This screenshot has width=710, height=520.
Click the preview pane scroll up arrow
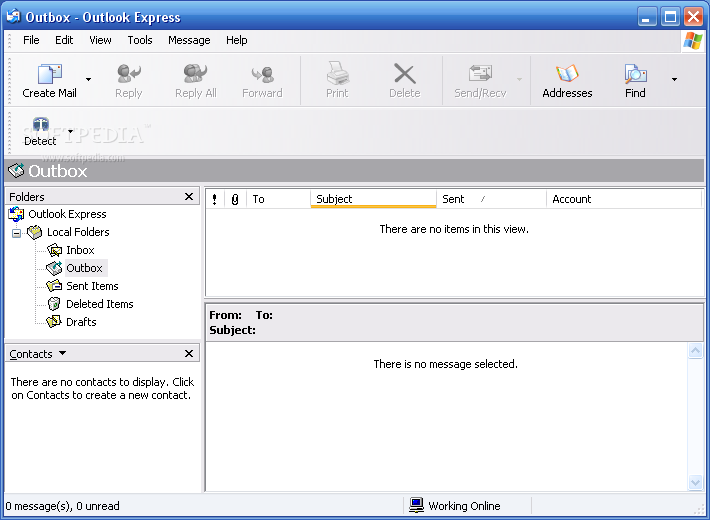coord(695,350)
